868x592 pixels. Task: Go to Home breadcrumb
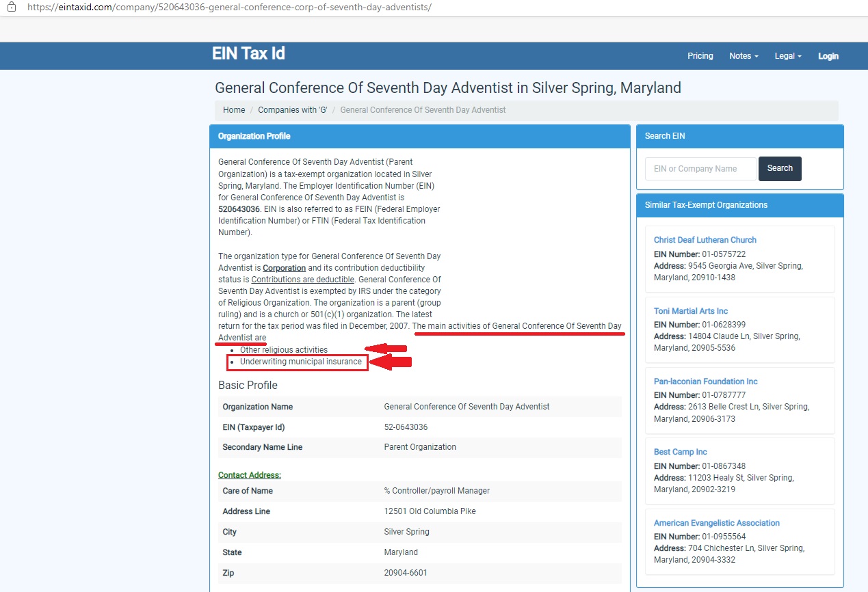point(234,110)
